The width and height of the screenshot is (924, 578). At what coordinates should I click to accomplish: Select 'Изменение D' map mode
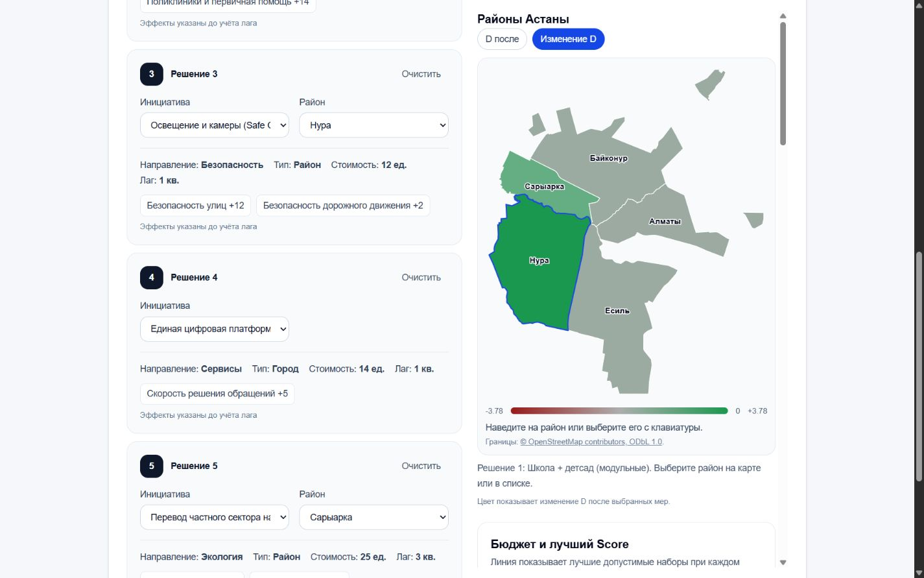pos(568,39)
